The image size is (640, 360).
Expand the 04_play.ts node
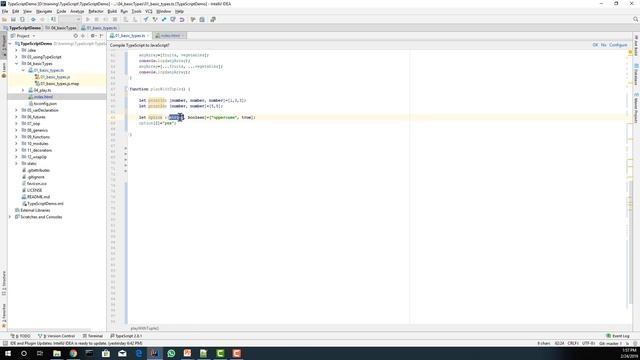pos(23,90)
